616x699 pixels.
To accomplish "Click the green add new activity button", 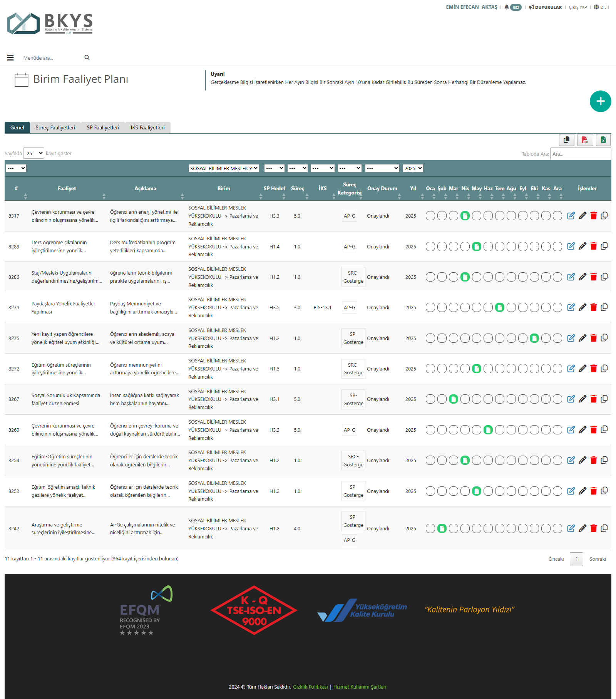I will pos(600,101).
